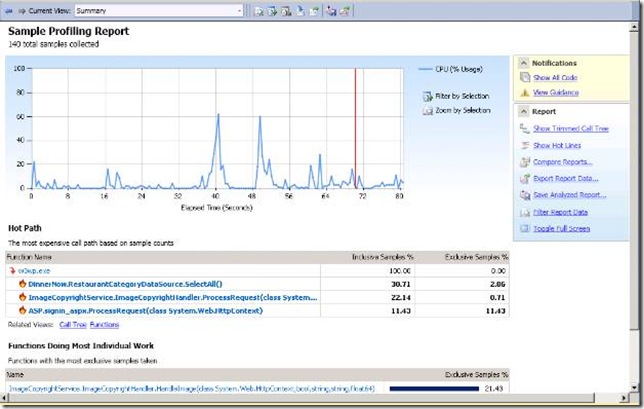Viewport: 644px width, 409px height.
Task: Open the ImageCopyrightService.ImageCopyrightHandler.ProcessRequest function link
Action: pos(172,297)
